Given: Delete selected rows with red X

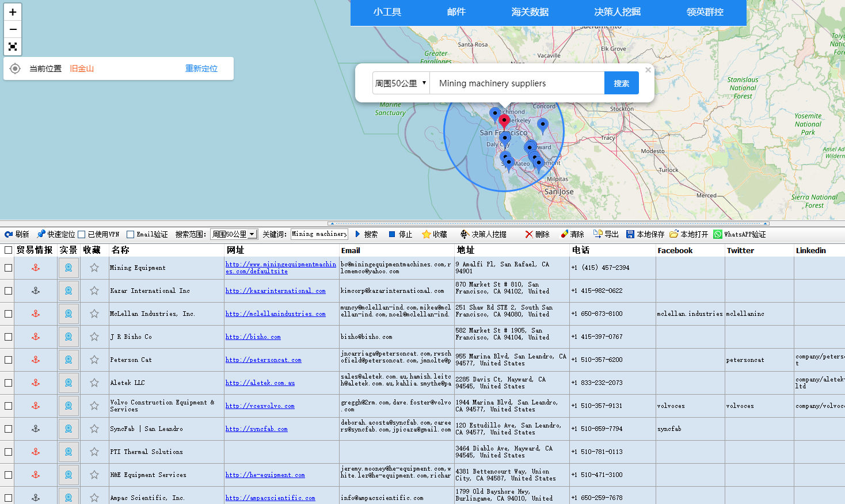Looking at the screenshot, I should pyautogui.click(x=529, y=234).
